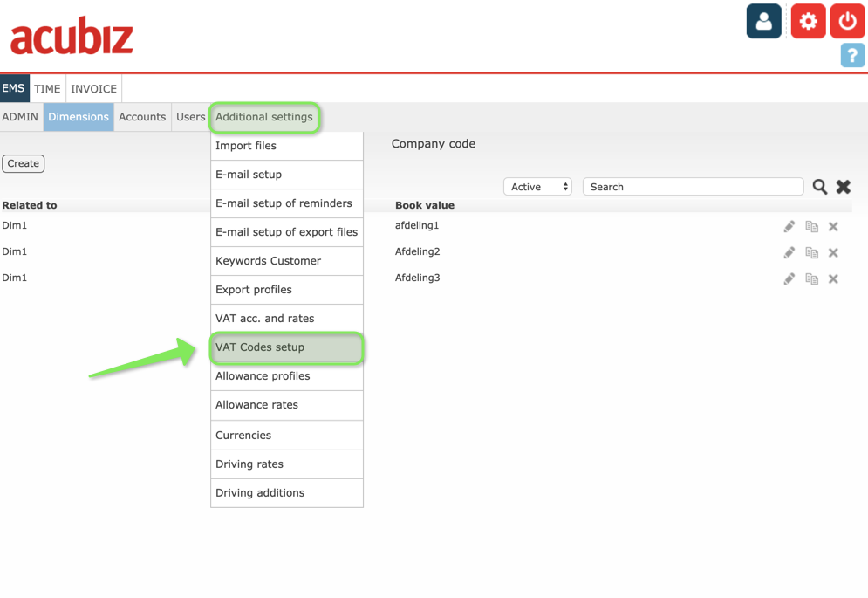Copy the Afdeling3 row
868x598 pixels.
coord(811,278)
